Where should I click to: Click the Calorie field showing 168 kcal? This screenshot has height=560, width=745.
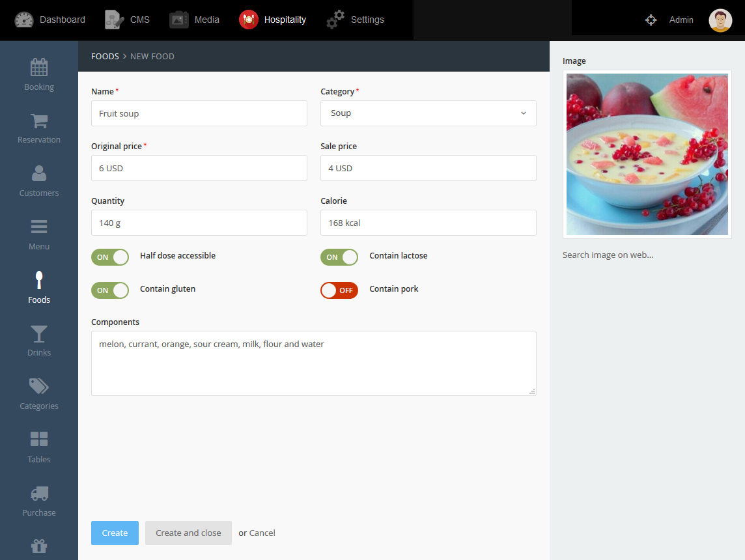pos(428,222)
